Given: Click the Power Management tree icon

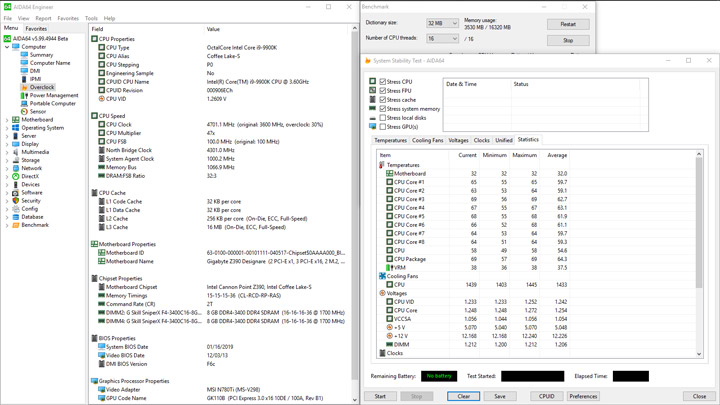Looking at the screenshot, I should pos(24,95).
